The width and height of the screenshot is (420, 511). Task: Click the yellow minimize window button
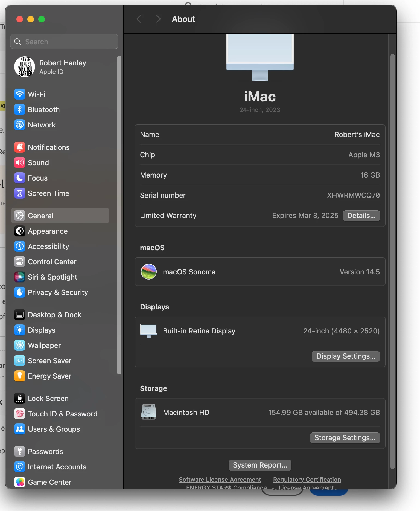31,19
